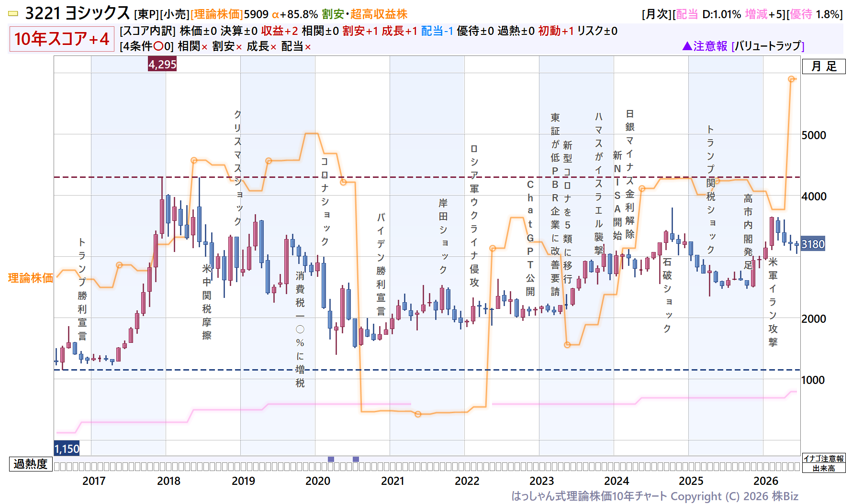Click the 10年スコア+4 score box
852x504 pixels.
62,39
